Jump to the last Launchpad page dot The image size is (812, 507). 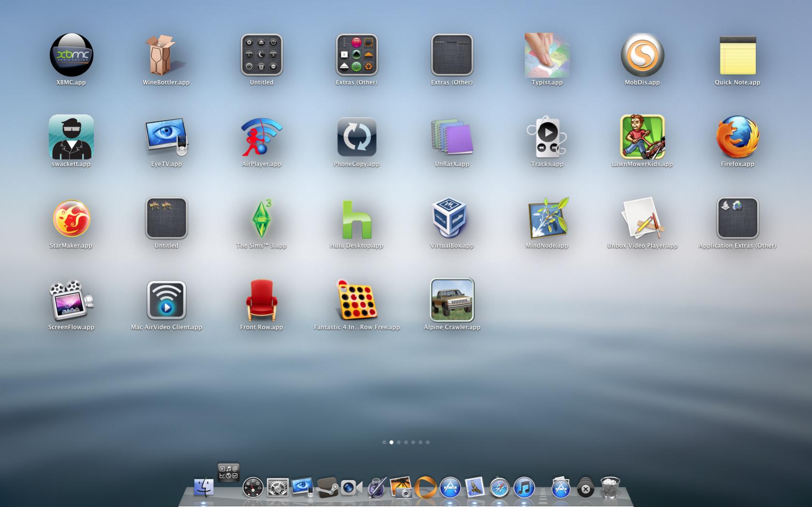click(x=428, y=442)
